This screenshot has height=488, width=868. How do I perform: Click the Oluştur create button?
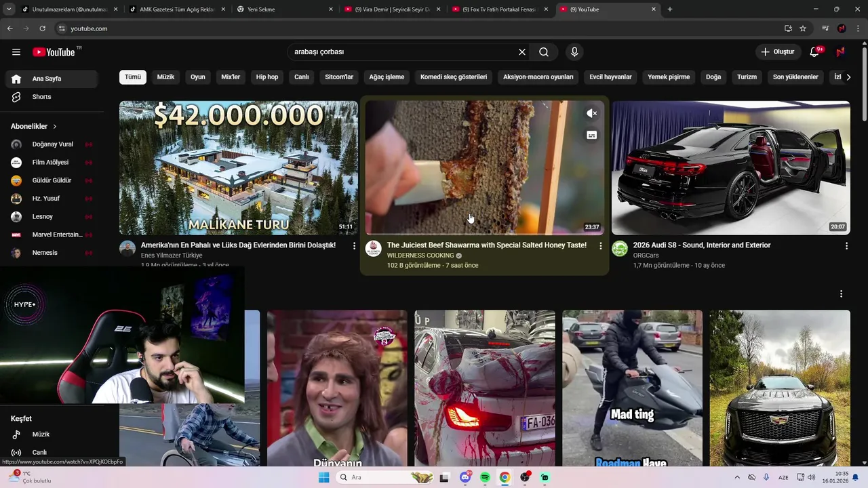click(777, 52)
